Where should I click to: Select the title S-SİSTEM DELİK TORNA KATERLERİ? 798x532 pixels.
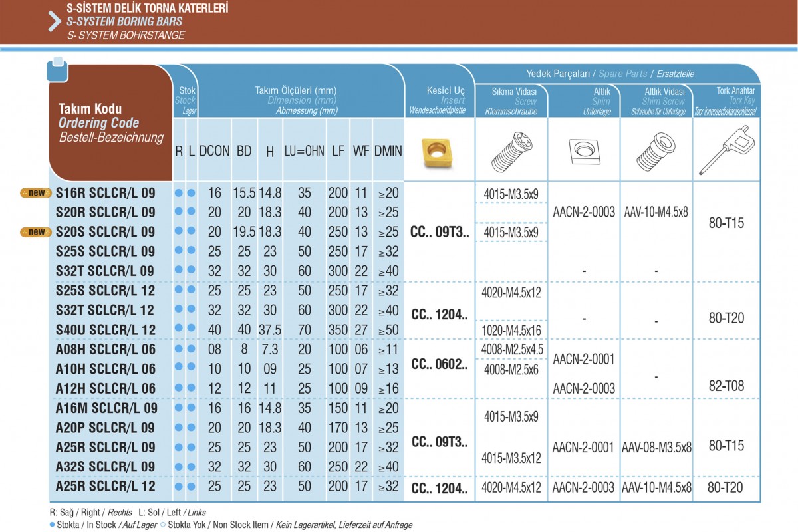(x=148, y=9)
